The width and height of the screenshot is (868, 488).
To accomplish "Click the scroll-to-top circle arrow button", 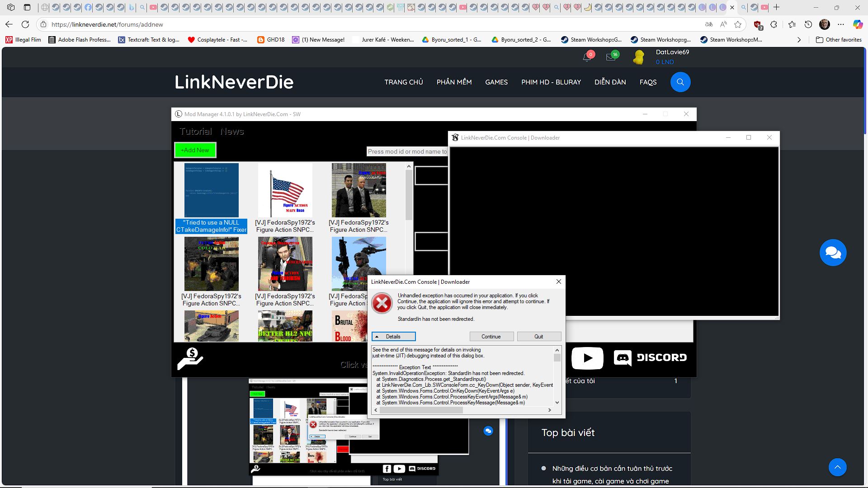I will 838,467.
